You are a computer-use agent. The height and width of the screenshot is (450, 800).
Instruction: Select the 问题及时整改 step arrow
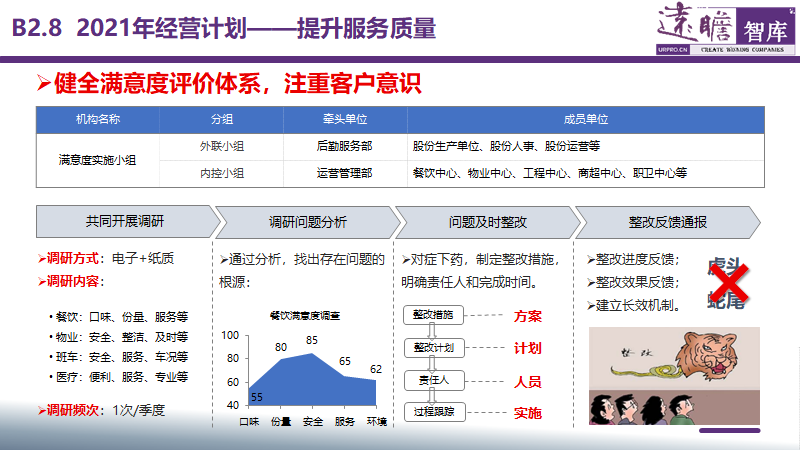(488, 222)
